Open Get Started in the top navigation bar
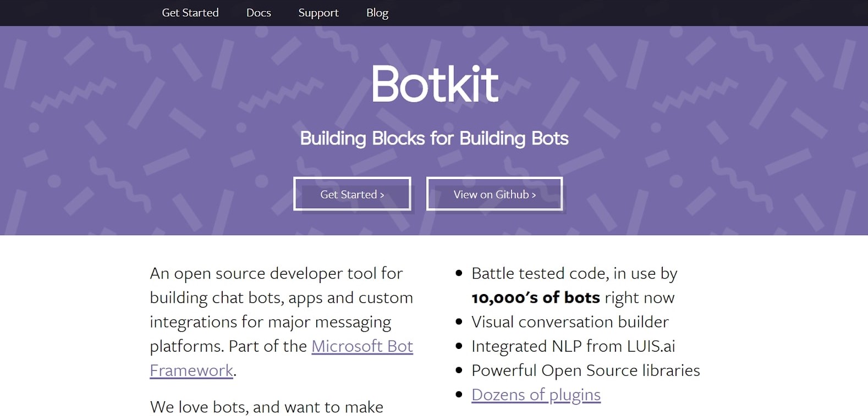The image size is (868, 416). point(190,13)
